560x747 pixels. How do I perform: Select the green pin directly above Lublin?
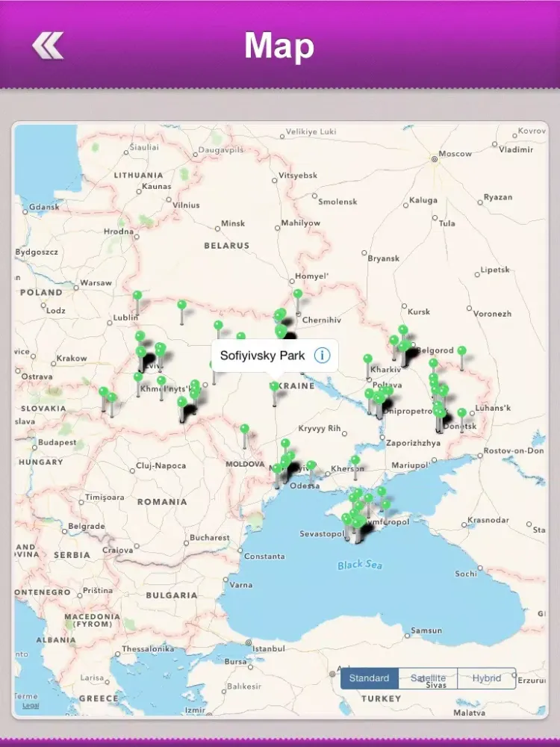click(x=137, y=295)
